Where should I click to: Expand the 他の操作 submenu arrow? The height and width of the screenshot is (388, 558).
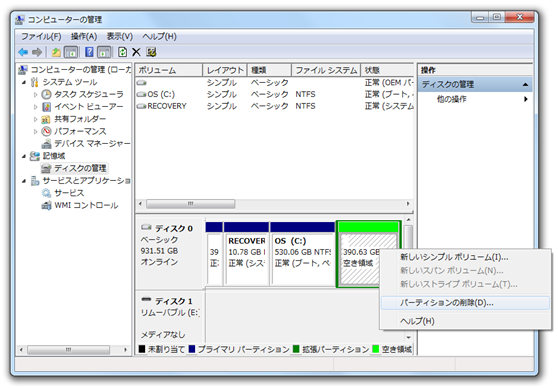pos(526,99)
